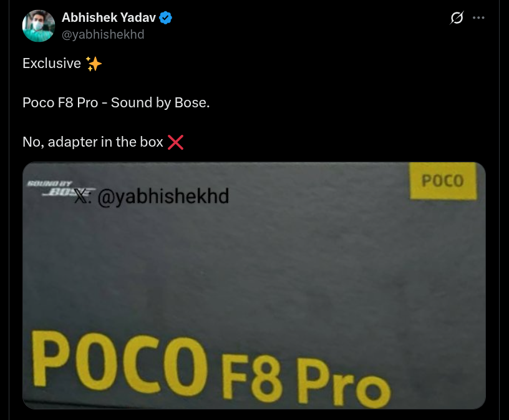Viewport: 509px width, 420px height.
Task: Click the Sound by Bose logo on the box
Action: coord(59,188)
